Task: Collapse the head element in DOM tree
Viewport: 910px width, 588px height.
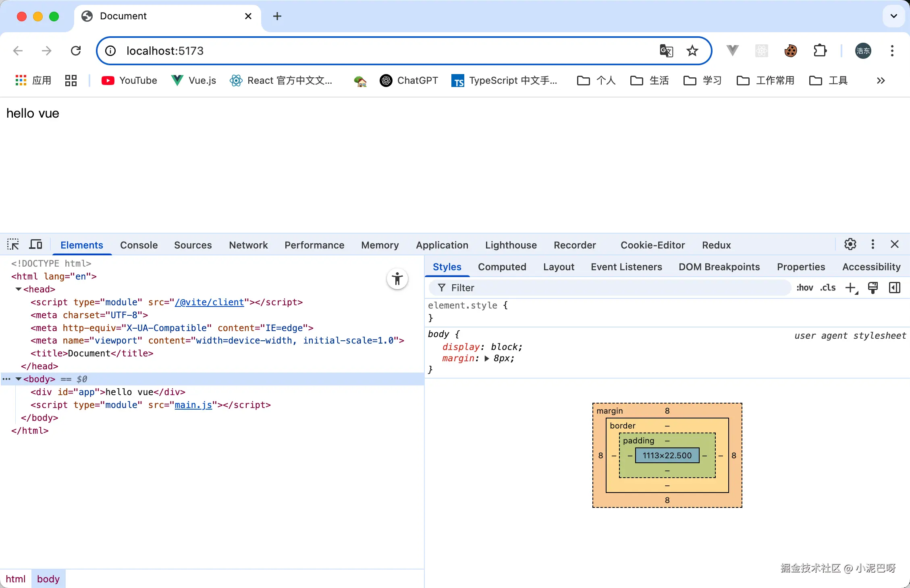Action: 19,289
